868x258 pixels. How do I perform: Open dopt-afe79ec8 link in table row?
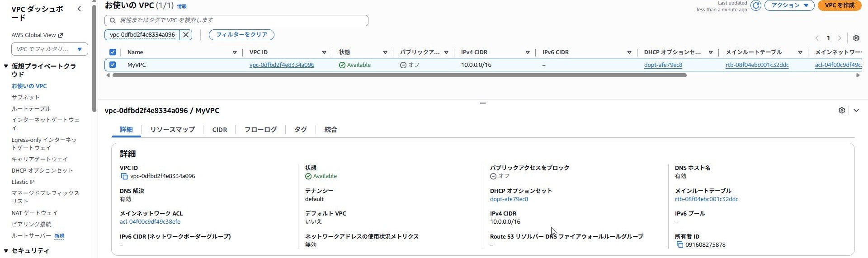pos(663,65)
